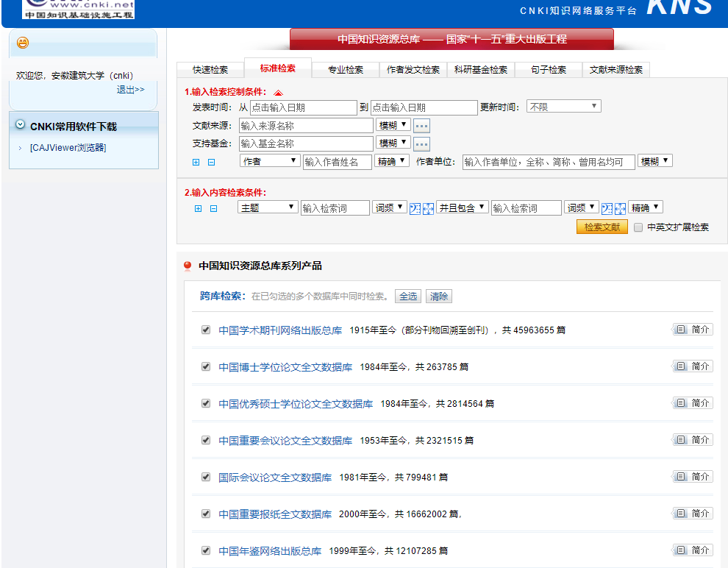This screenshot has height=568, width=728.
Task: Click the cnki.net logo in header
Action: (x=78, y=10)
